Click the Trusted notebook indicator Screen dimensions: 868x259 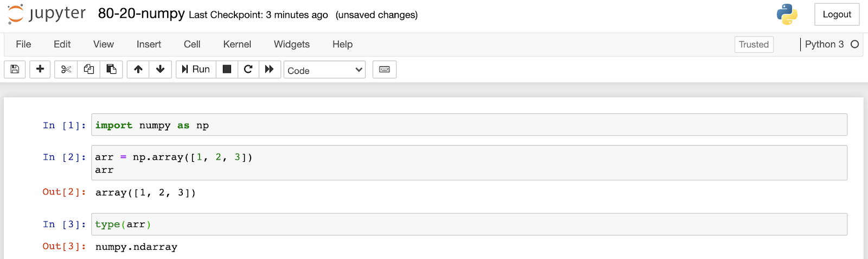pos(754,45)
